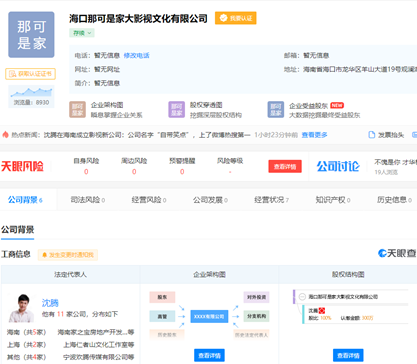Open 宁波欢腾传媒有限公司 company link

(99, 357)
